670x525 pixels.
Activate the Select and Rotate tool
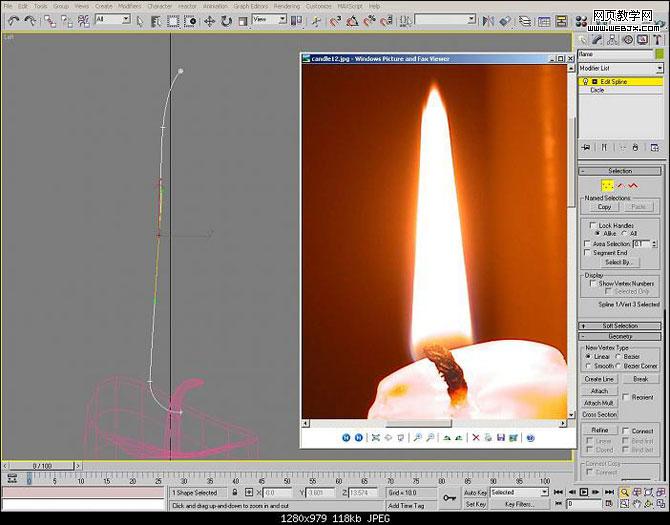tap(226, 21)
